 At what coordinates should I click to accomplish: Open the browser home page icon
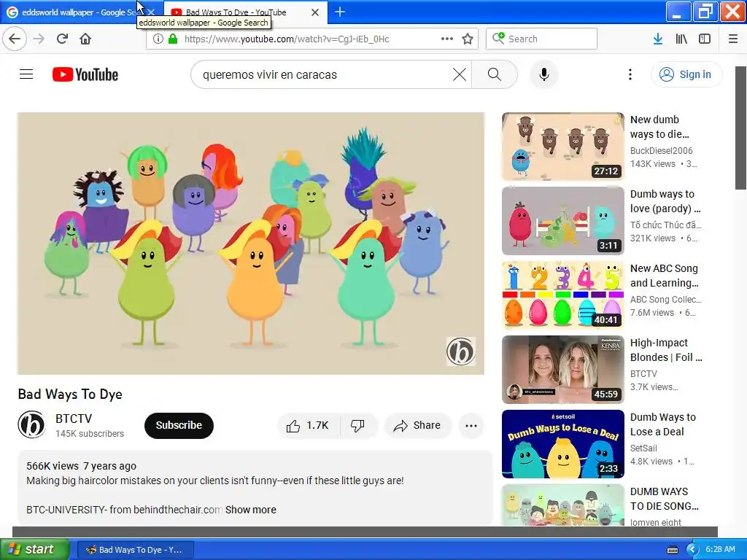[x=85, y=39]
